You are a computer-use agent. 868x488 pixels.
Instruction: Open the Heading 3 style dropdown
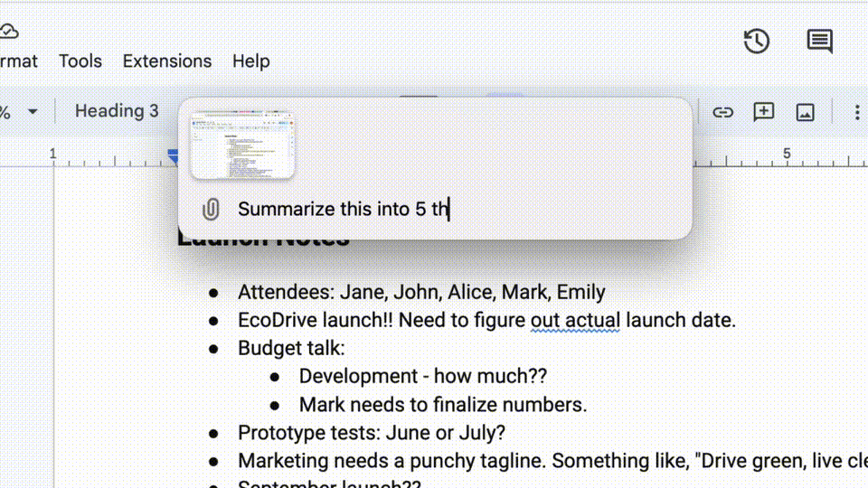point(117,111)
